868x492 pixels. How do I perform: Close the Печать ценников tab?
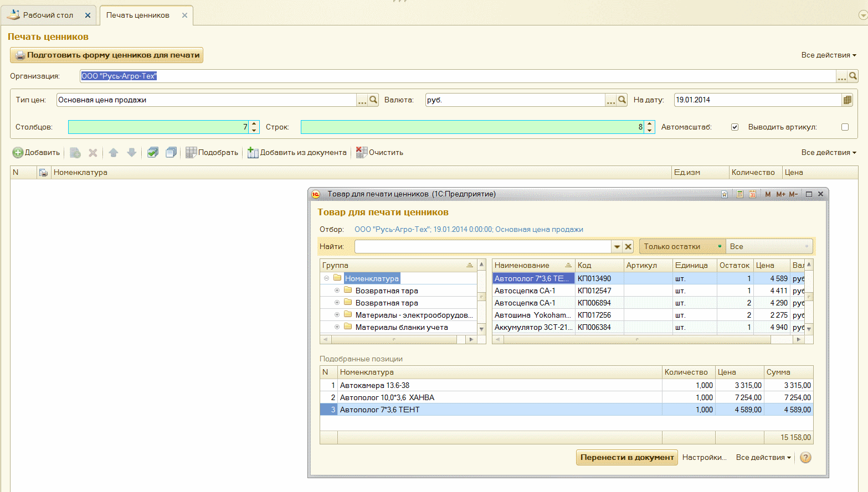184,15
